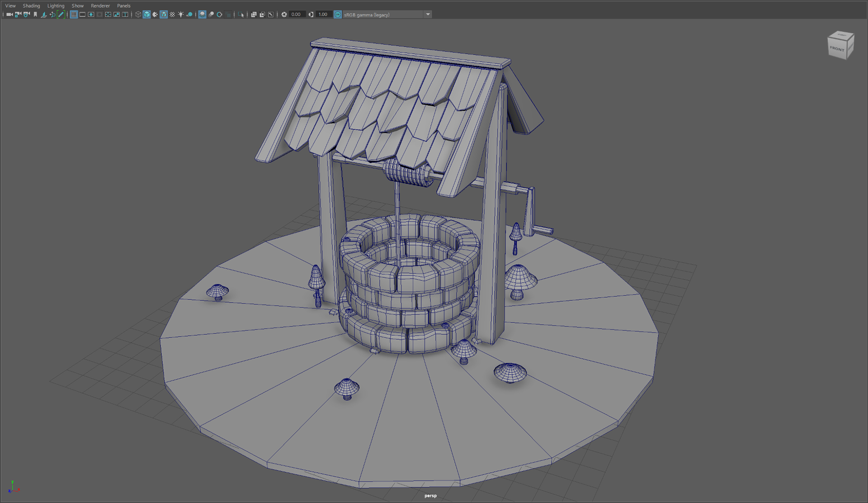Click the color space dropdown arrow
This screenshot has height=503, width=868.
tap(428, 14)
